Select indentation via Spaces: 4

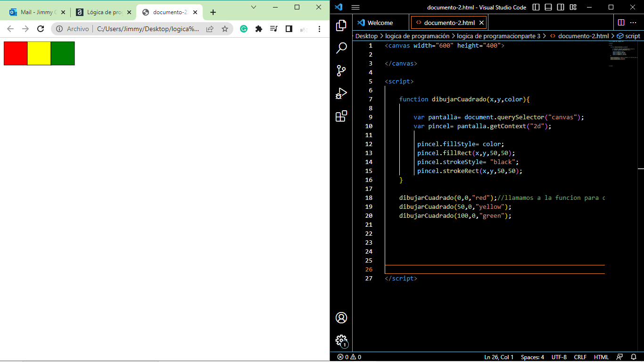(532, 357)
